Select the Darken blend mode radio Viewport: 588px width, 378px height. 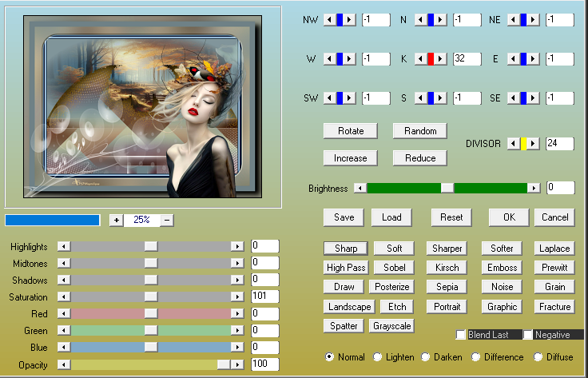click(x=425, y=357)
